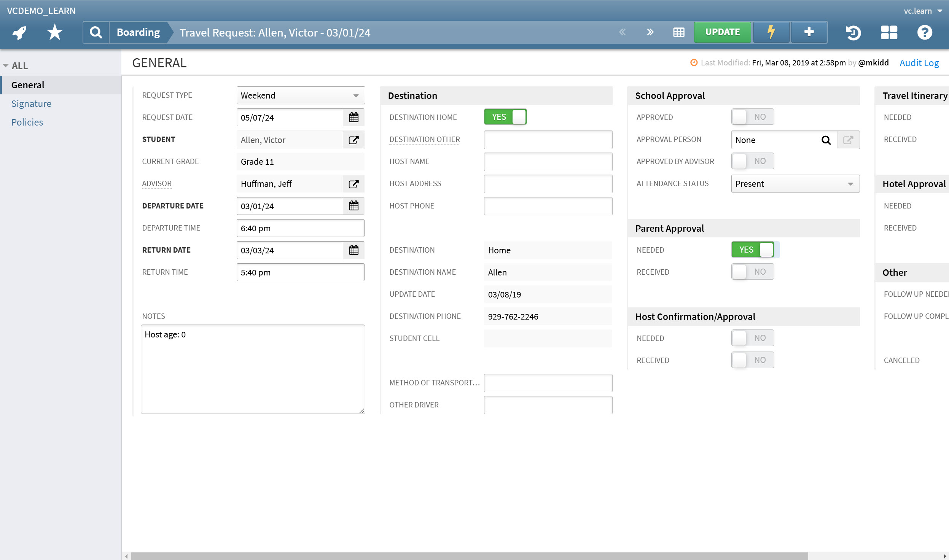Open vc.learn user menu
Viewport: 949px width, 560px height.
pos(923,11)
